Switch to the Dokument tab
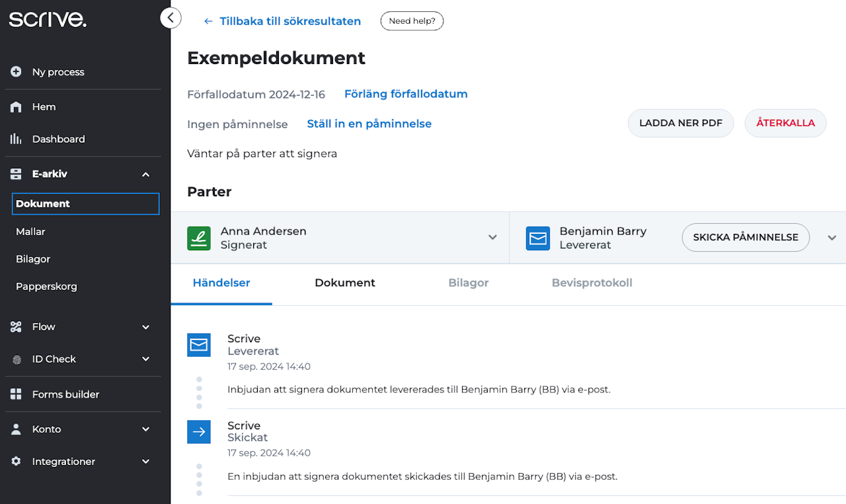The image size is (846, 504). pos(345,283)
